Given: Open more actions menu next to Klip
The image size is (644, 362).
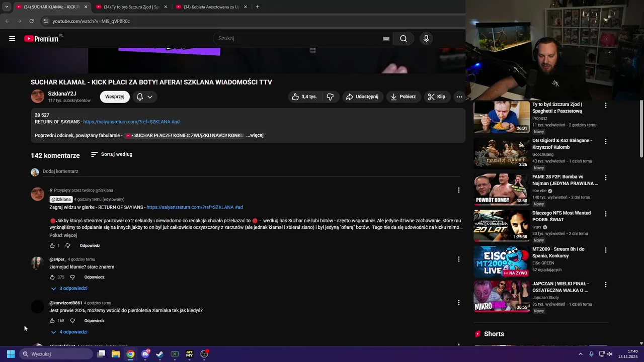Looking at the screenshot, I should 459,97.
